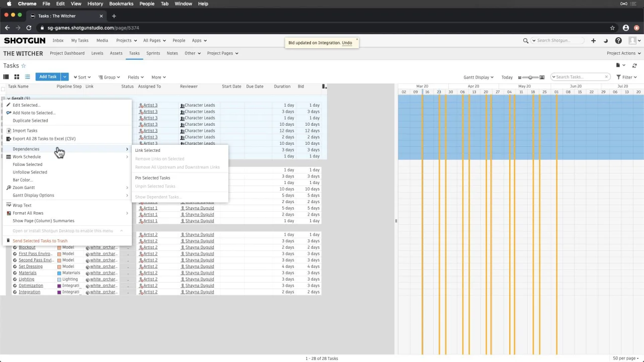This screenshot has height=362, width=644.
Task: Click the task status icon for Blockout
Action: [x=15, y=247]
